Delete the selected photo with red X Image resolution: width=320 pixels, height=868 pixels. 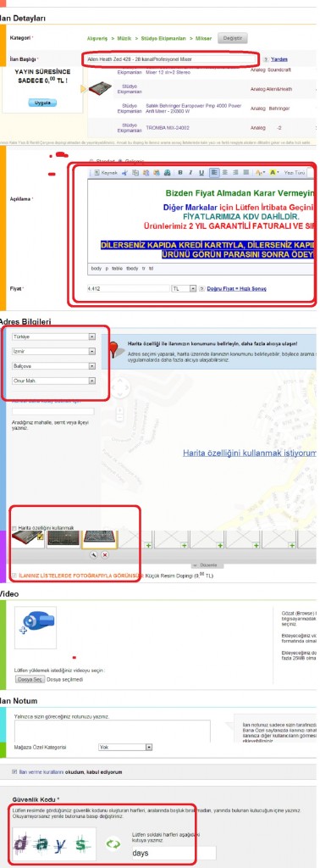click(x=105, y=554)
